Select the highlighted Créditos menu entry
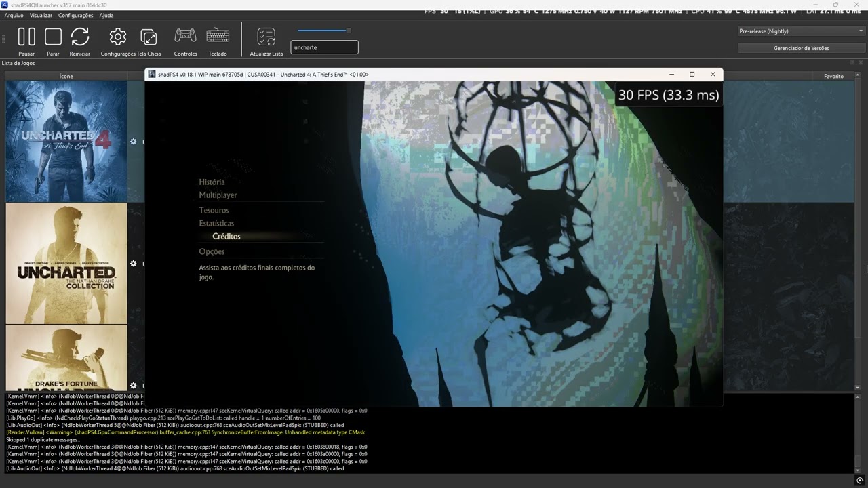 [226, 236]
